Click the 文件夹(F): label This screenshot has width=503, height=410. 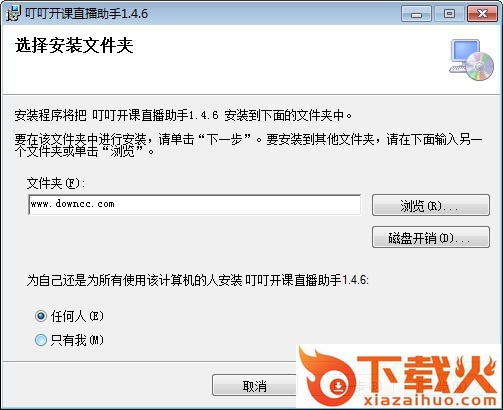click(x=56, y=183)
